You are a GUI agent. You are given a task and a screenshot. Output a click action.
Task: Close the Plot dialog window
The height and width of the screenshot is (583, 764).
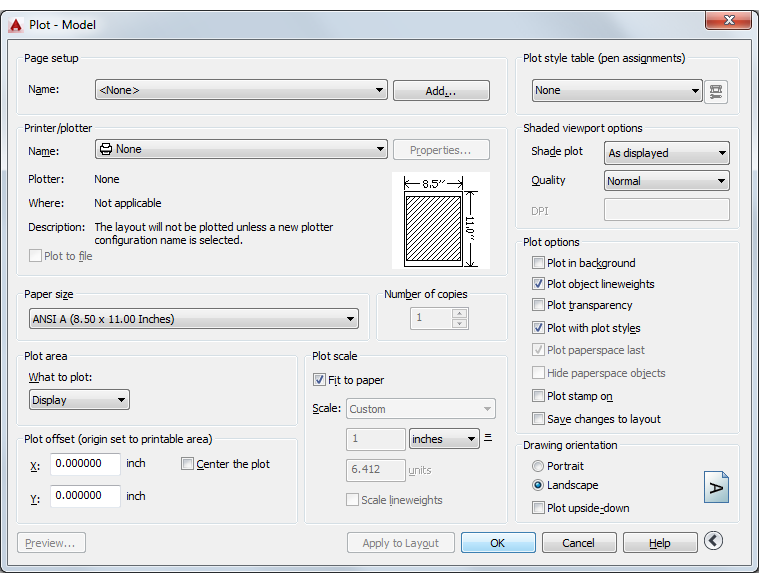point(729,20)
